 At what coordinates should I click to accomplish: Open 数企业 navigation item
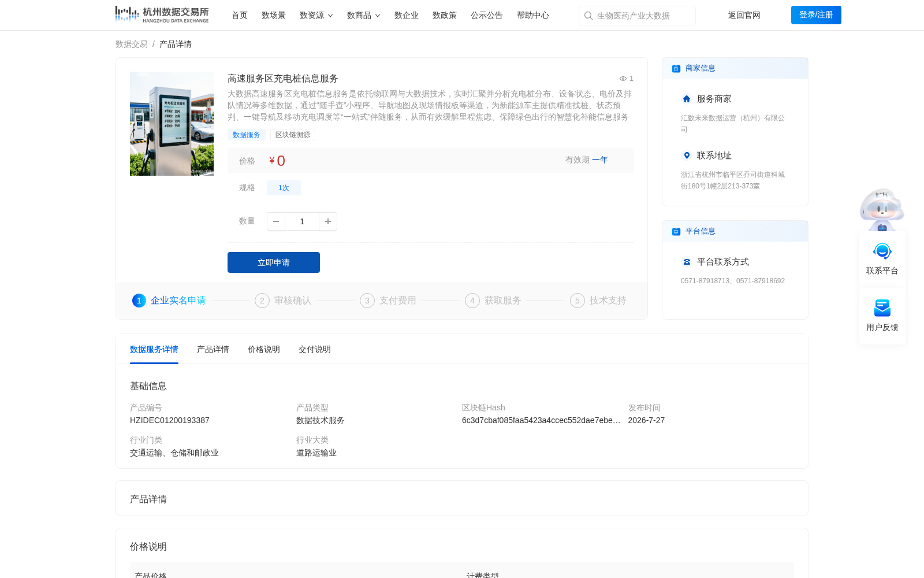pos(407,15)
